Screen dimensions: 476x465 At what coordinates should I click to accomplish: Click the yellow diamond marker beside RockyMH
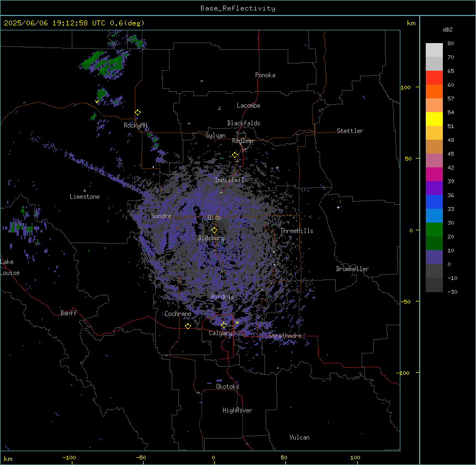click(x=137, y=112)
